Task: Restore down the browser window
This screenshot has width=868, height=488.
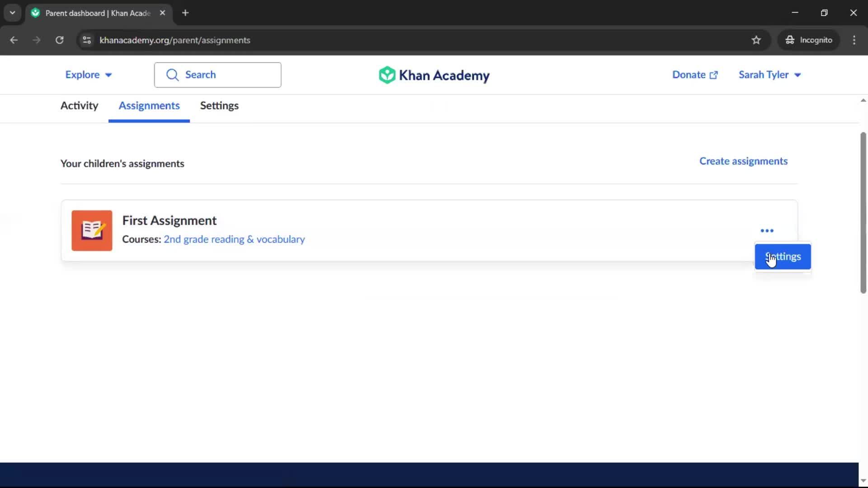Action: [824, 13]
